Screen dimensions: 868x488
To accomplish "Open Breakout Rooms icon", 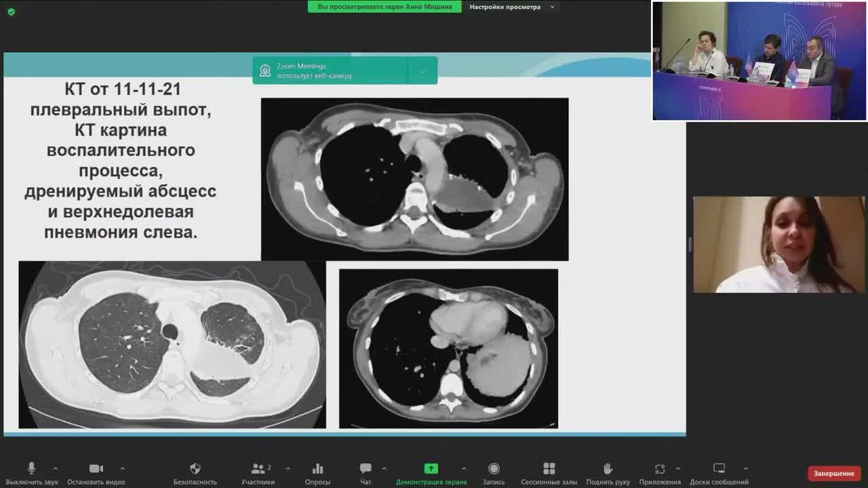I will (549, 469).
